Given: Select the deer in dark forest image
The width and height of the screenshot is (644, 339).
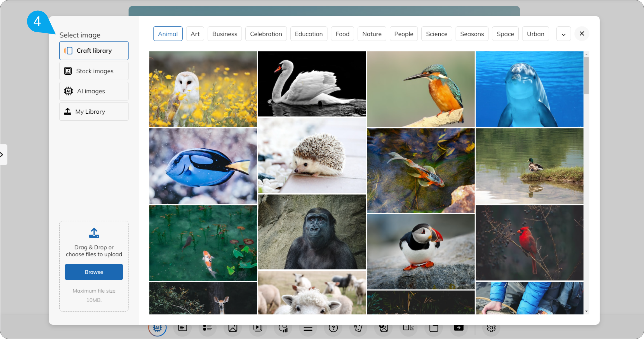Looking at the screenshot, I should 203,298.
